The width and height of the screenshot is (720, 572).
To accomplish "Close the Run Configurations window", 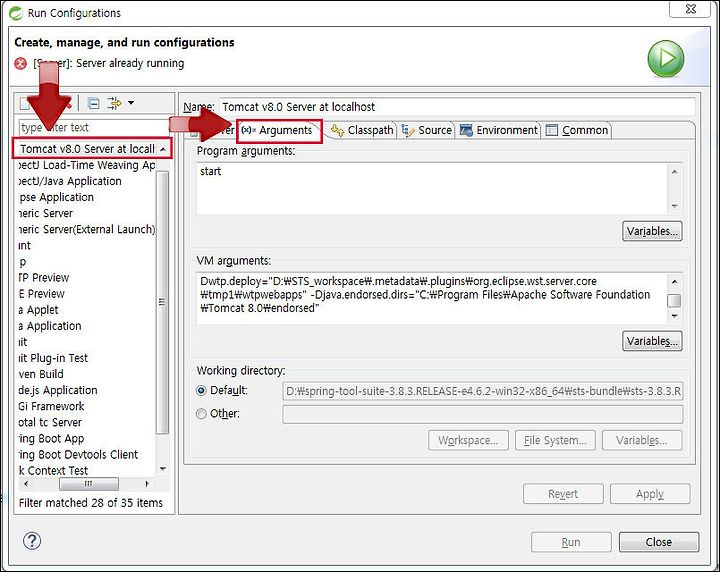I will (x=691, y=9).
